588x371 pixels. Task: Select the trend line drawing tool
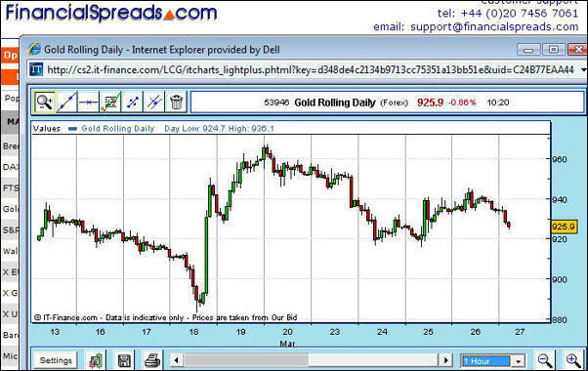(66, 102)
